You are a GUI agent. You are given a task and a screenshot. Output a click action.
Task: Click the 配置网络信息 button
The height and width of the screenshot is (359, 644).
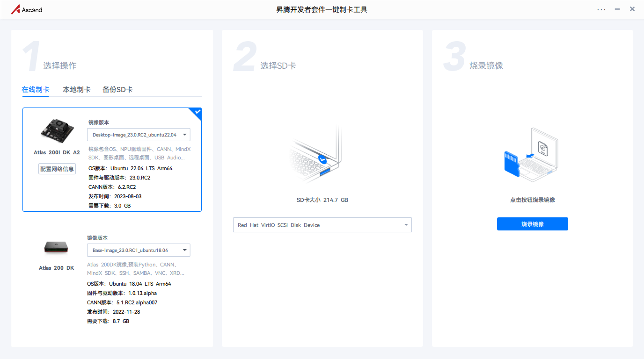[57, 169]
